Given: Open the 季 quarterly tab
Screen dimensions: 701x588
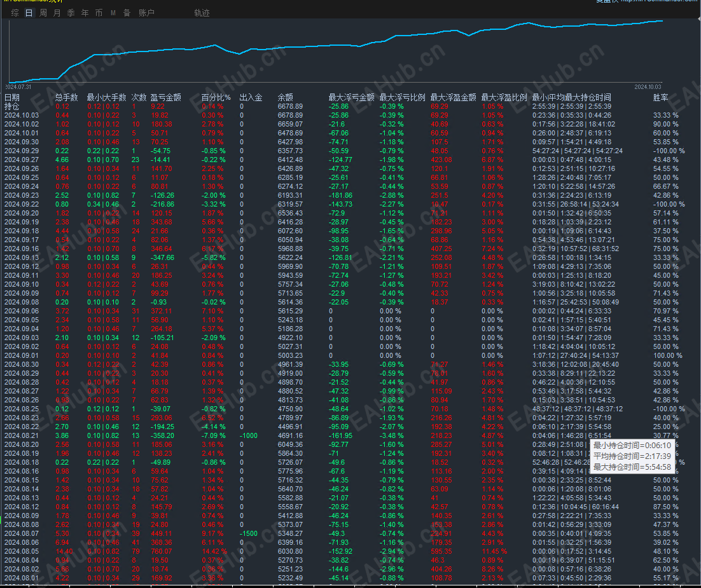Looking at the screenshot, I should [x=71, y=13].
